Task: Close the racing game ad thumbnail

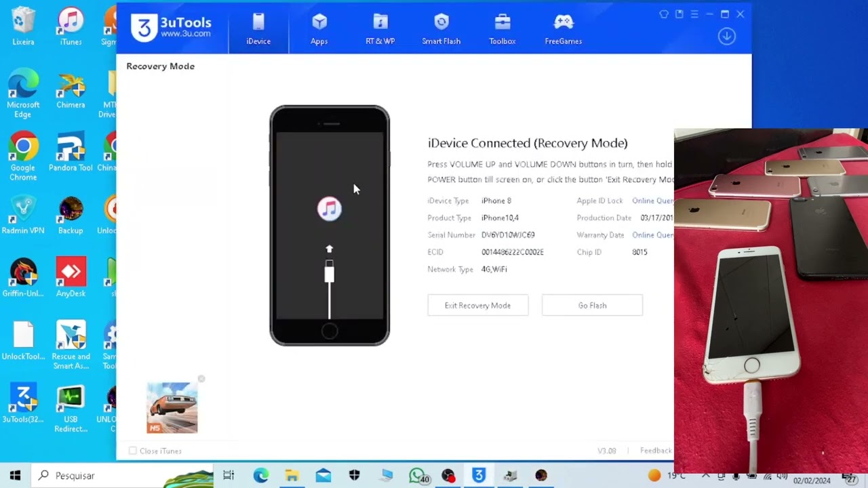Action: point(201,379)
